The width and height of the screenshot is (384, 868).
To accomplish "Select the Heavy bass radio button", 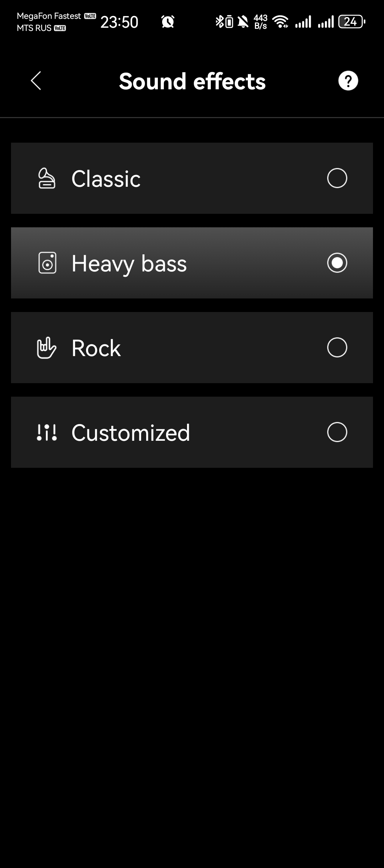I will pos(337,263).
